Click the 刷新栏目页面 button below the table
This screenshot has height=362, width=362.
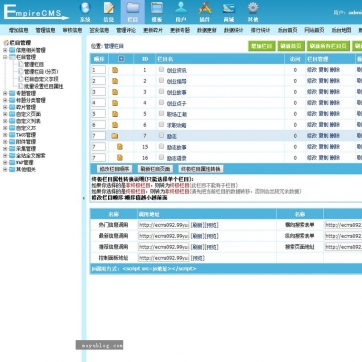[155, 169]
